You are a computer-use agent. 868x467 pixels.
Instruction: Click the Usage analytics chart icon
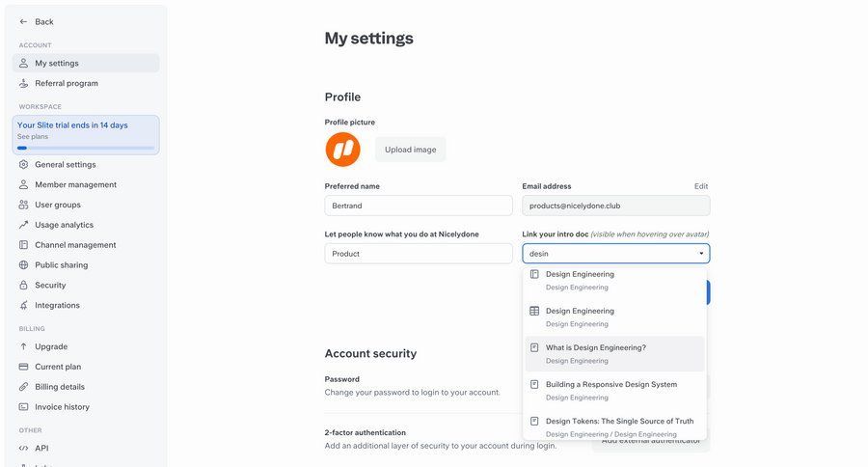pyautogui.click(x=23, y=225)
